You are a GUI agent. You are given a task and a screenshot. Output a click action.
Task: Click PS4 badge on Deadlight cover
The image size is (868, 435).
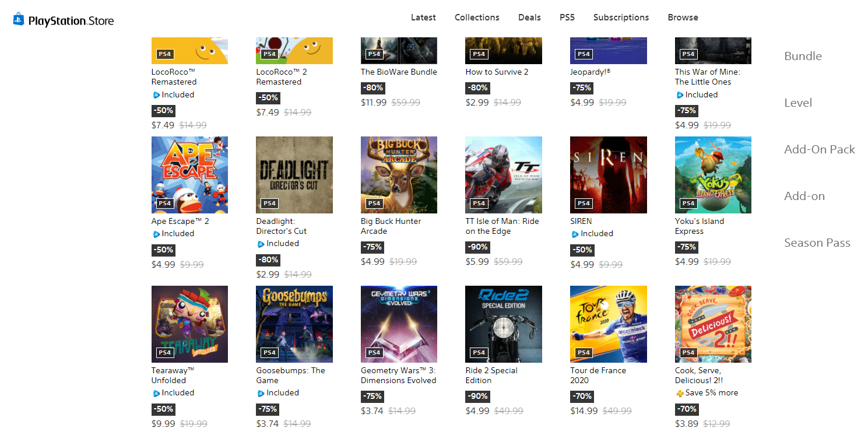point(269,204)
